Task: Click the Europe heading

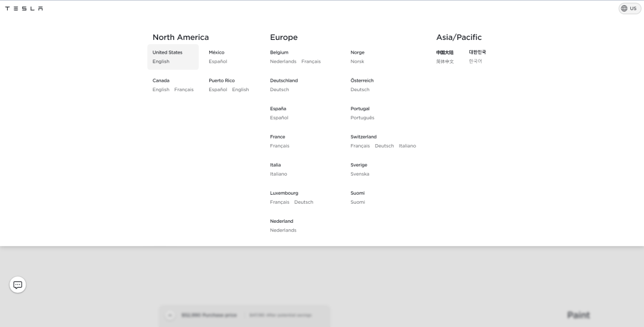Action: (283, 38)
